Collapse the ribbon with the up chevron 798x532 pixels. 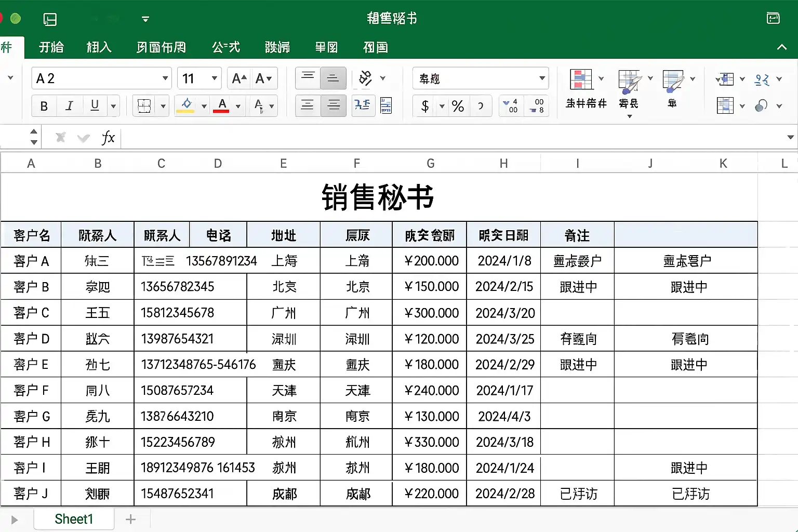tap(781, 47)
